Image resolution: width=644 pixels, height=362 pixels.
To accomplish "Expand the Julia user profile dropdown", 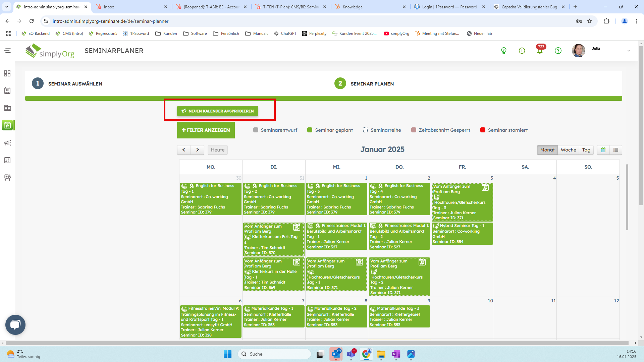I will point(629,51).
